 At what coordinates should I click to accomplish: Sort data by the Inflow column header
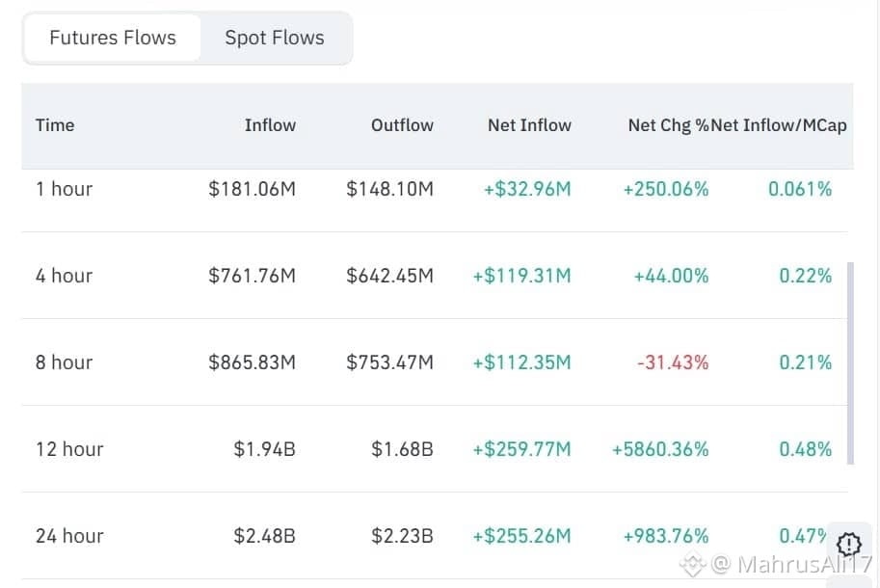point(270,125)
